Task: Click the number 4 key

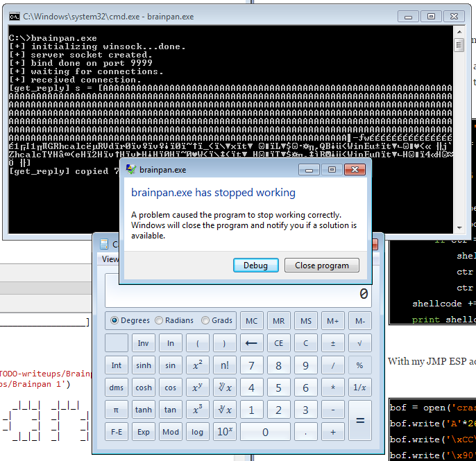Action: pos(251,388)
